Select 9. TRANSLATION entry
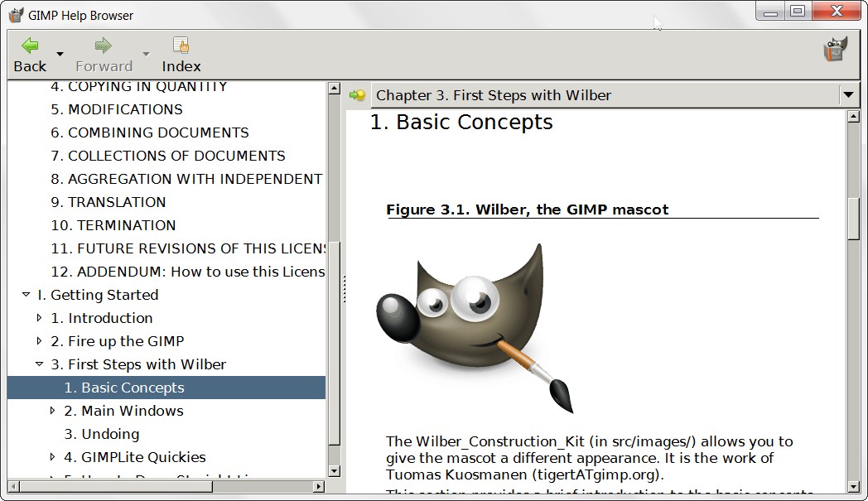The image size is (868, 501). tap(108, 203)
